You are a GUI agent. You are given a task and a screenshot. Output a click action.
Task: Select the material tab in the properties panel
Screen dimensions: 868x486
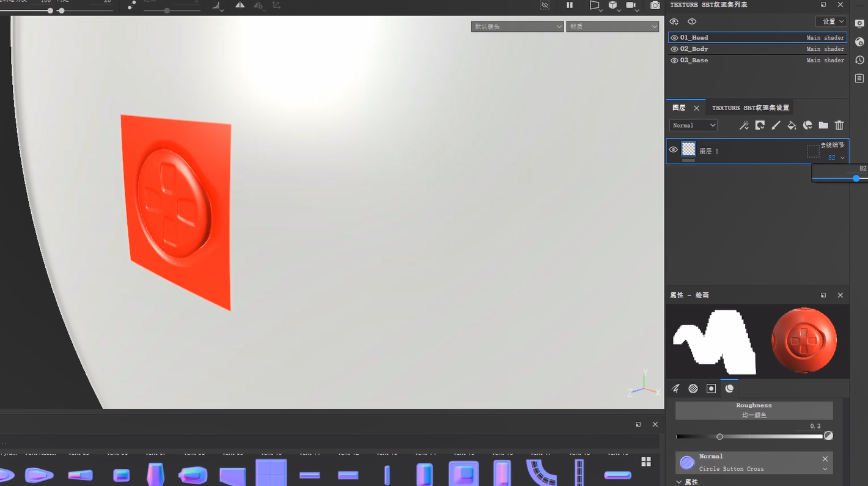point(729,389)
